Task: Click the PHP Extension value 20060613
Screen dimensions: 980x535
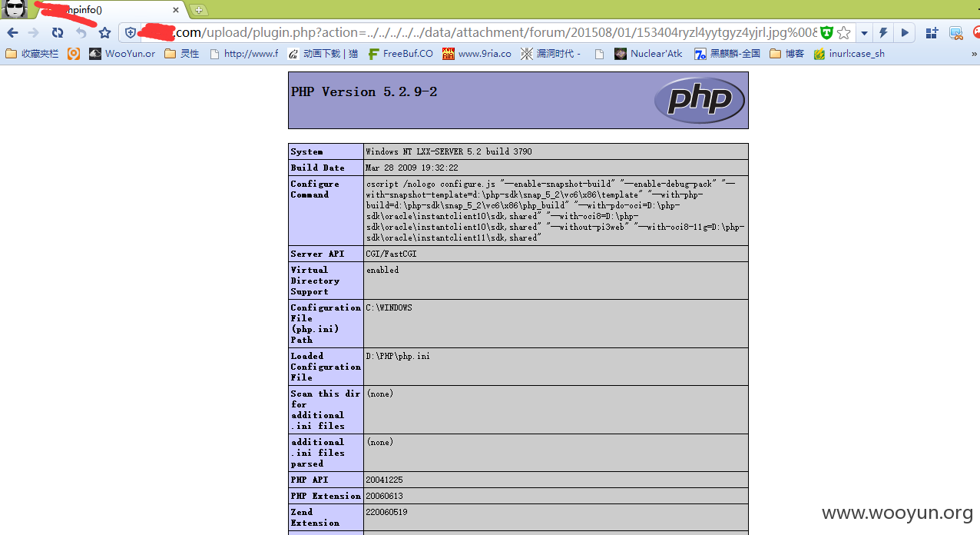Action: tap(384, 496)
